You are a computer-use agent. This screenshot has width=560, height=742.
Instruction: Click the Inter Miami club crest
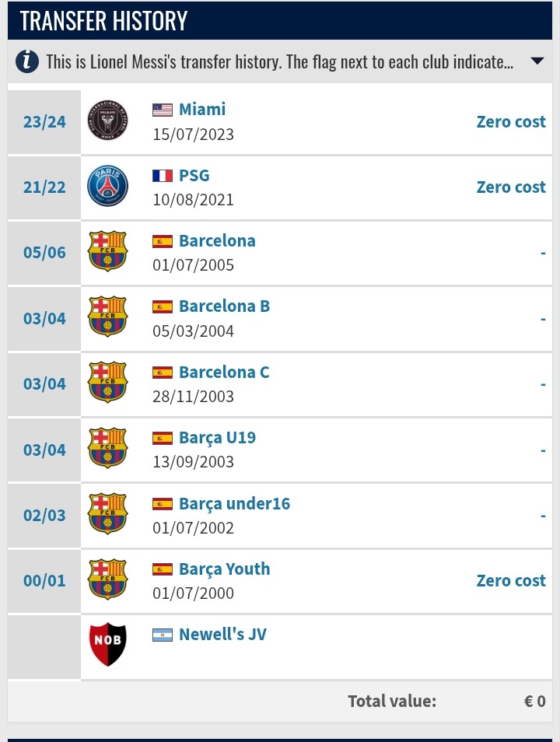(107, 121)
